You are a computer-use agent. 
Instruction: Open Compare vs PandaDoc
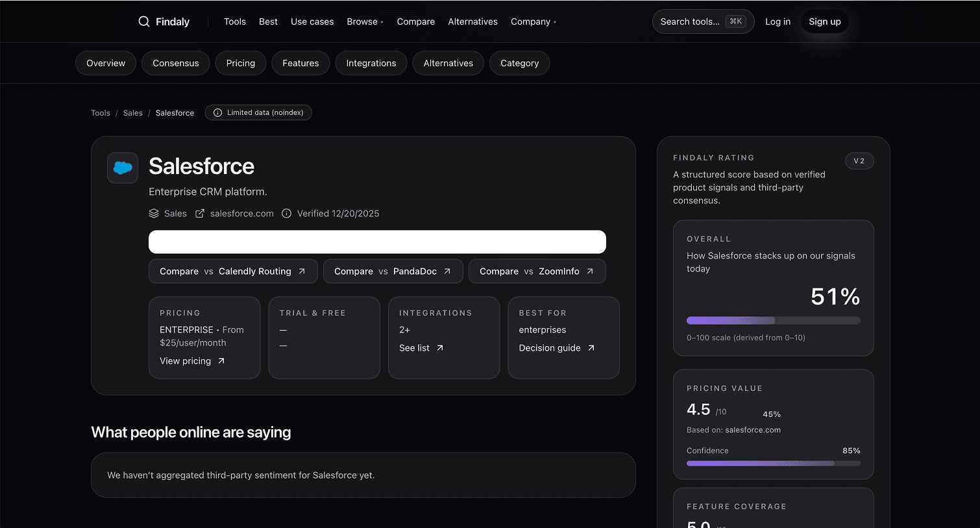coord(393,271)
